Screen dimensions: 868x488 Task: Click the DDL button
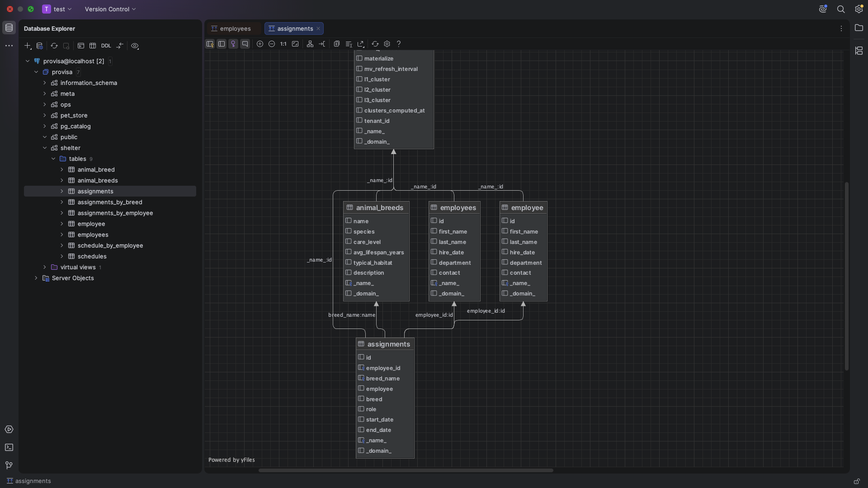point(106,46)
